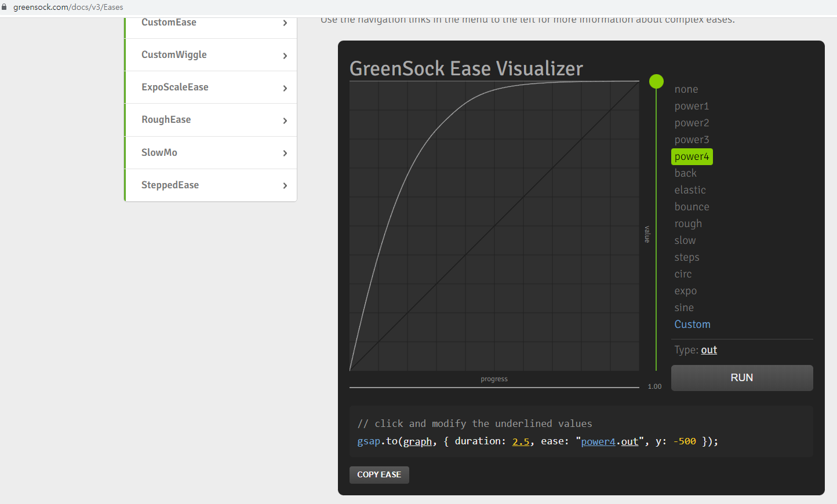
Task: Select the highlighted power4 ease option
Action: (x=692, y=156)
